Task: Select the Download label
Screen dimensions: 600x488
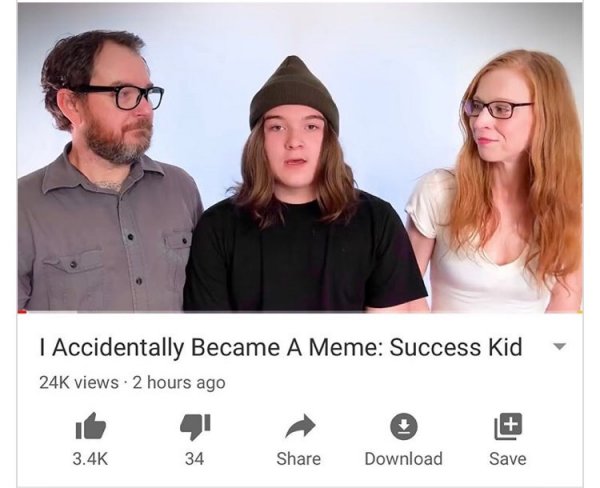Action: pos(404,459)
